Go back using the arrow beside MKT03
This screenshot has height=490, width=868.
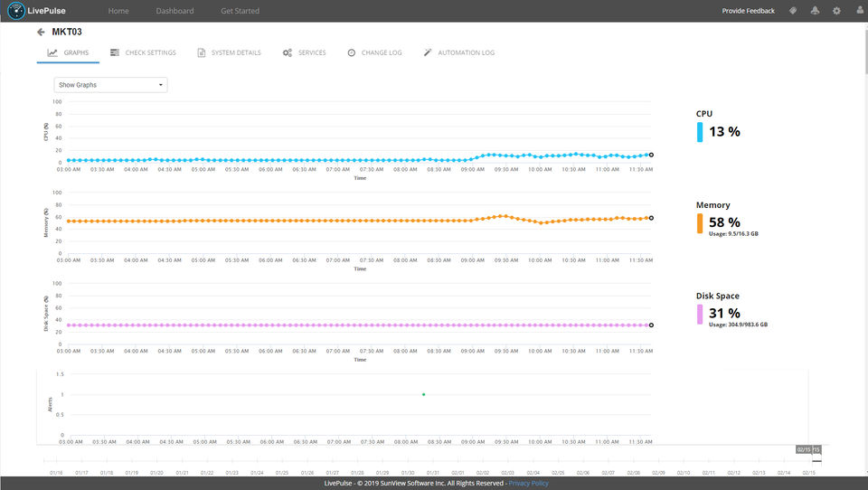pyautogui.click(x=41, y=33)
